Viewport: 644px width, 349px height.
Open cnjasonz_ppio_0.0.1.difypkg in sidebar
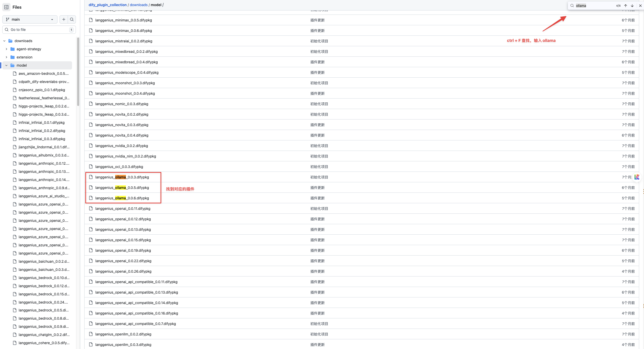[x=42, y=90]
